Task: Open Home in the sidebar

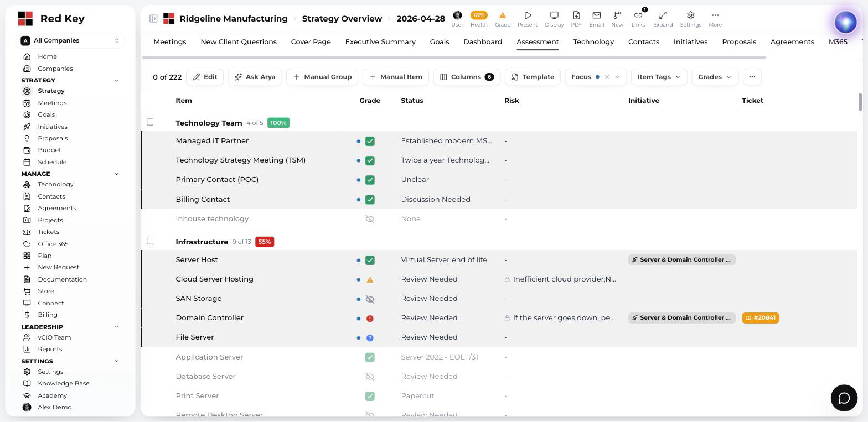Action: pyautogui.click(x=48, y=56)
